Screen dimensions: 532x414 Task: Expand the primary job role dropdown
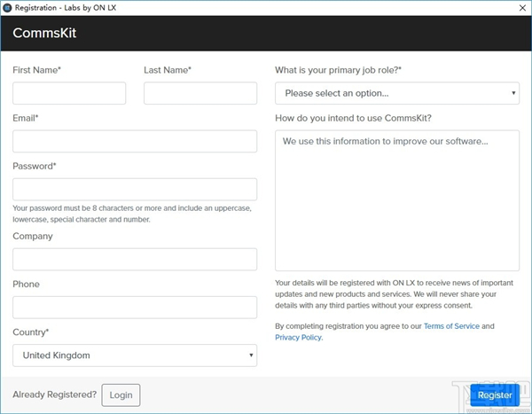click(x=396, y=93)
